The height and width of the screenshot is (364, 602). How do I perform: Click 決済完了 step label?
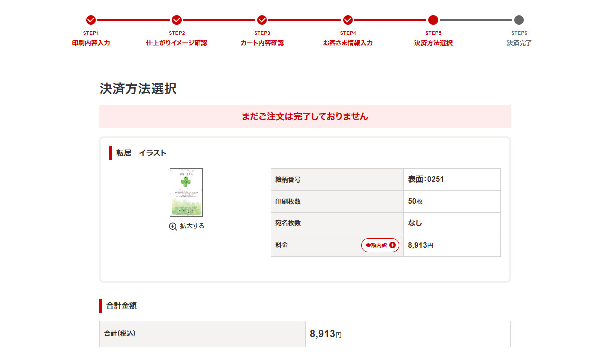click(x=519, y=43)
